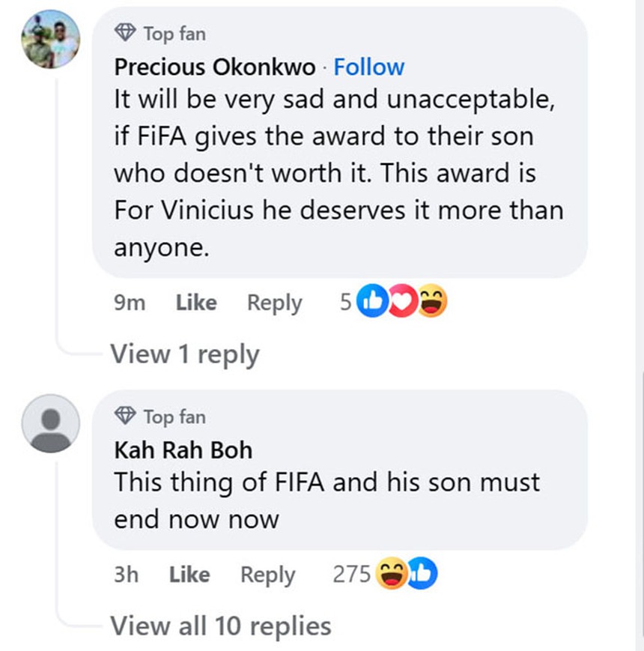This screenshot has width=644, height=651.
Task: Click the Top fan badge above Precious Okonkwo
Action: tap(160, 33)
